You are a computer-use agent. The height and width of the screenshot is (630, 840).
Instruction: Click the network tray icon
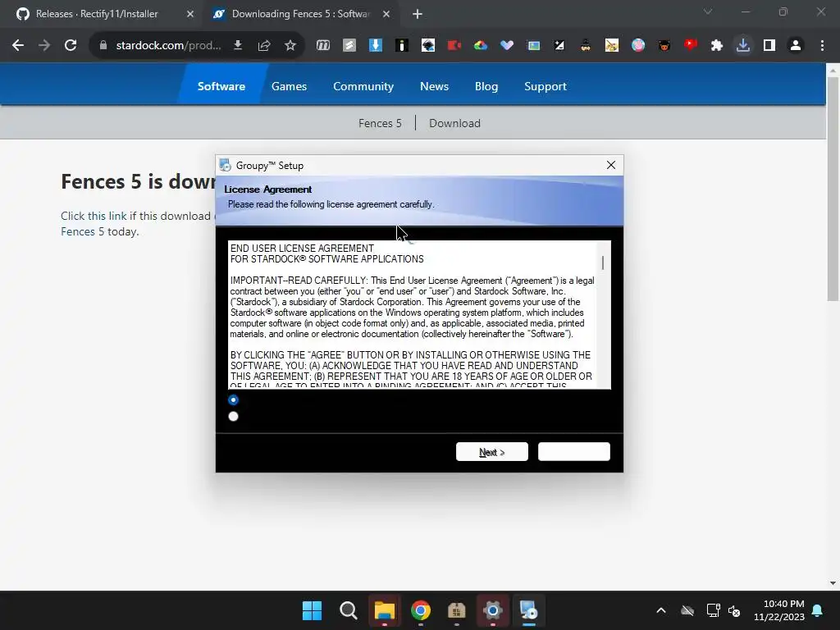pyautogui.click(x=713, y=610)
